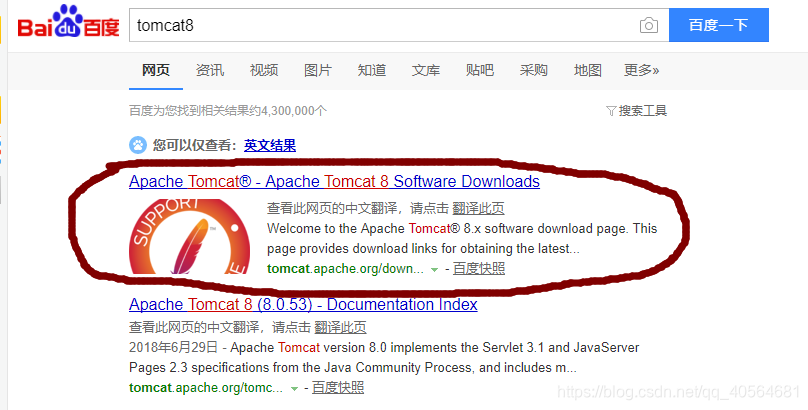Open 百度快照 for the downloads result
Screen dimensions: 808x410
click(x=479, y=268)
